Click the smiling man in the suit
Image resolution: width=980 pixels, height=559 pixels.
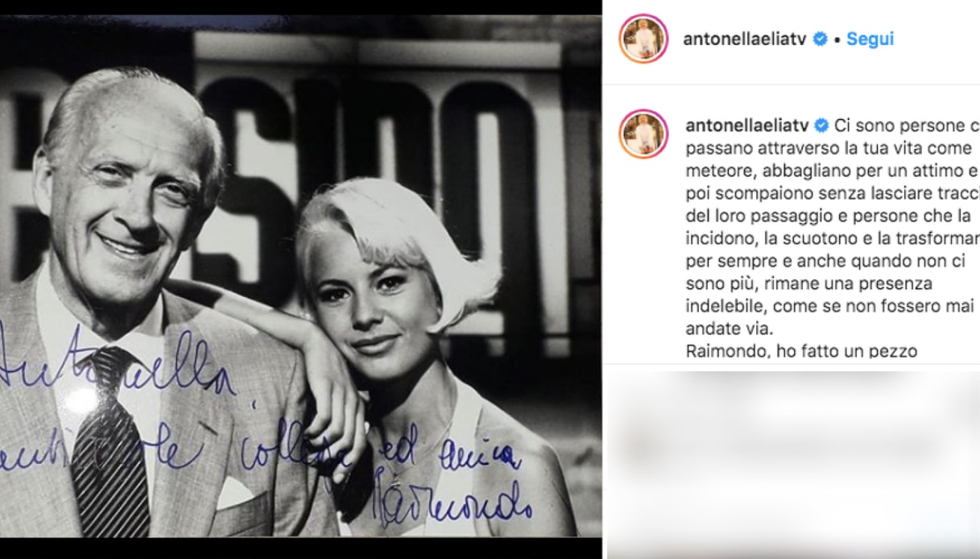(x=153, y=306)
